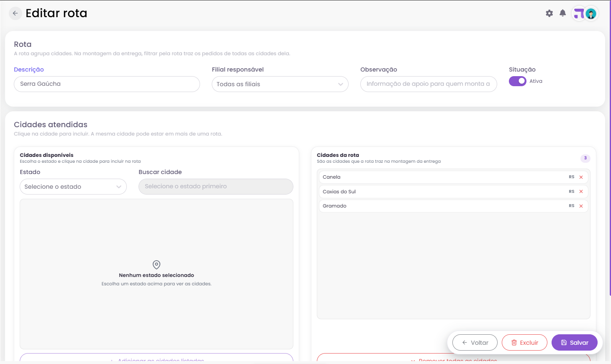Click the purple company logo icon
Screen dimensions: 611x364
[x=579, y=14]
